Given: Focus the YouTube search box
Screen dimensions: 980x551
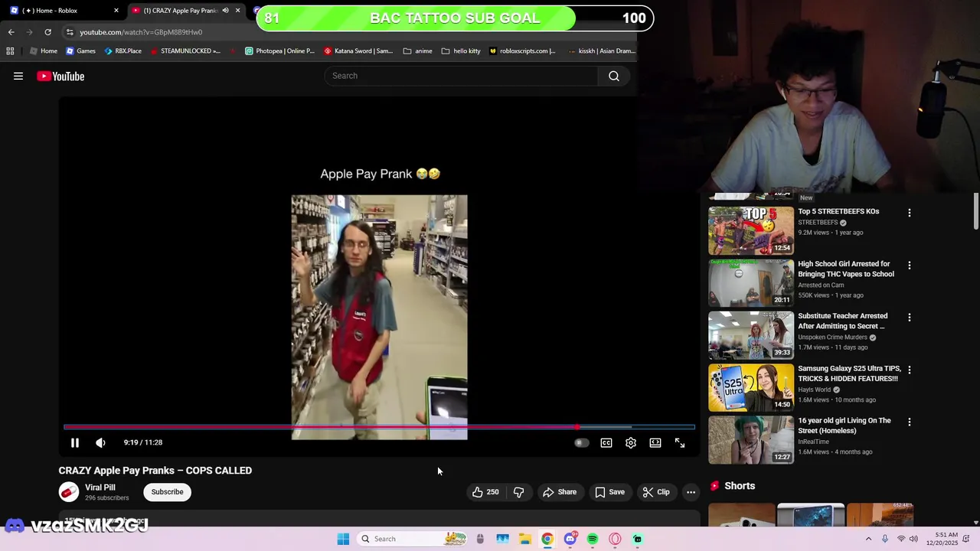Looking at the screenshot, I should 461,76.
